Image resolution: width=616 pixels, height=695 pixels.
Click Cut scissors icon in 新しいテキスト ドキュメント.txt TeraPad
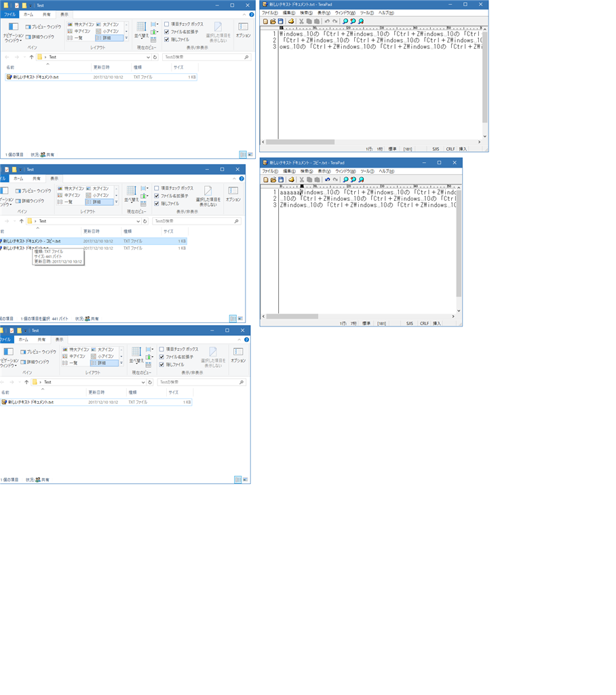[301, 21]
